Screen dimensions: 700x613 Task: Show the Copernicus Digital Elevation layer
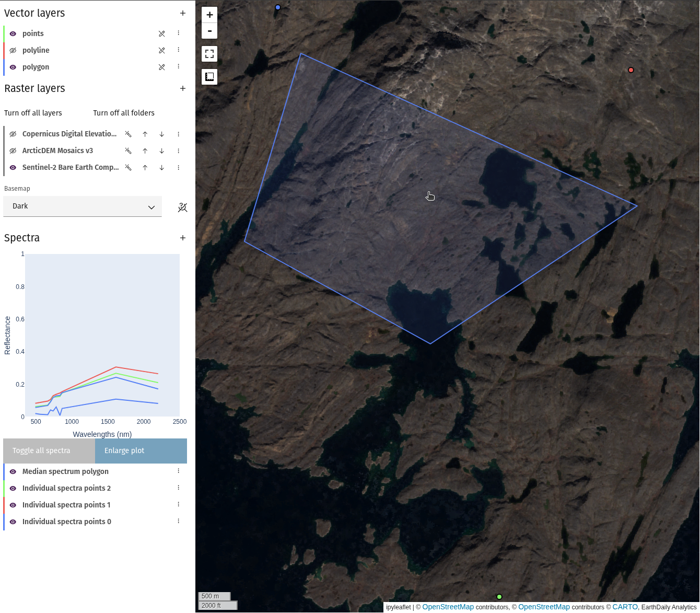[13, 134]
